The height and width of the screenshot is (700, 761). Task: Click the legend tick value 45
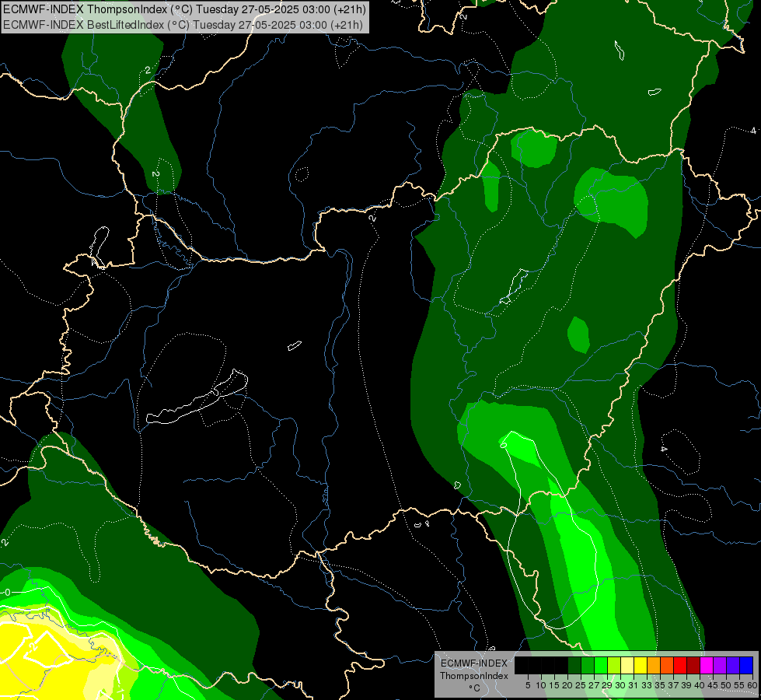[x=713, y=685]
